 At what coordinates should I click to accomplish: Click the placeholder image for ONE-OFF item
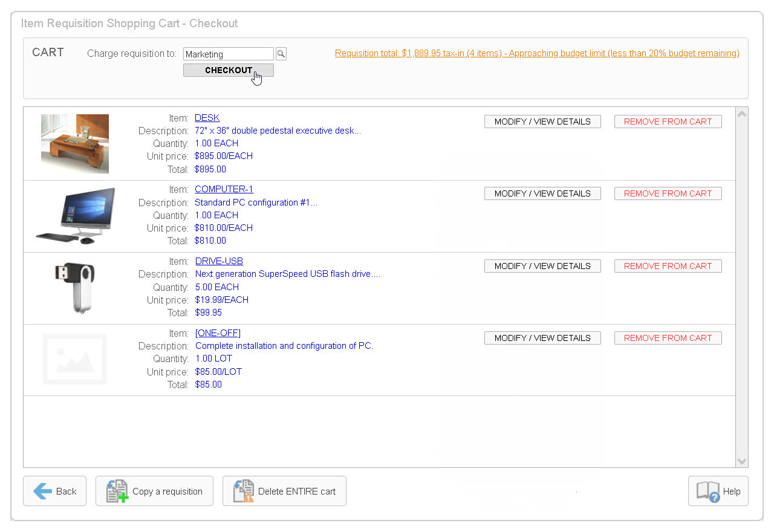click(x=74, y=359)
